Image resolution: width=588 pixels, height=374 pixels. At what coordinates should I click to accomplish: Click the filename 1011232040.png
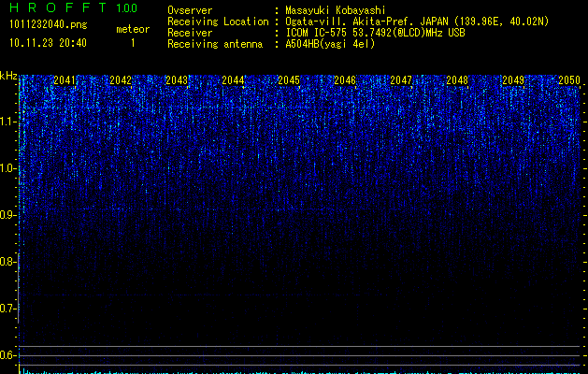point(49,24)
